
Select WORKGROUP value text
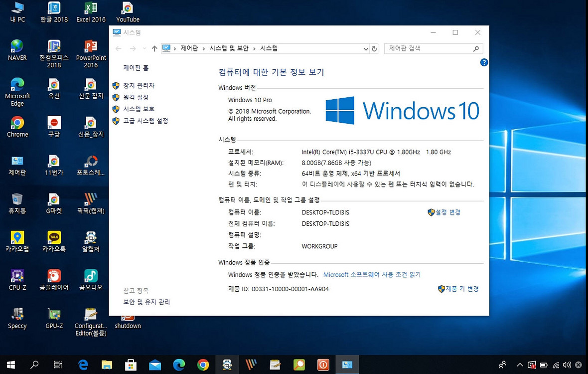coord(319,246)
